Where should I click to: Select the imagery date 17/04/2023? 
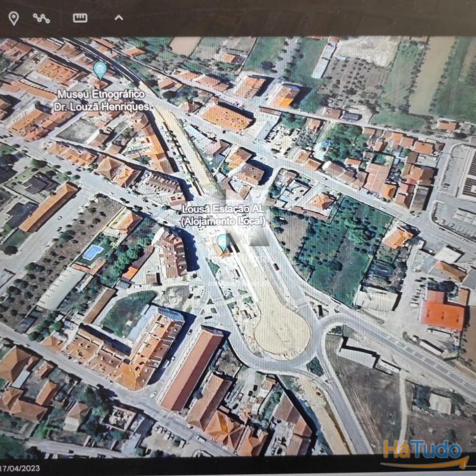[x=20, y=468]
